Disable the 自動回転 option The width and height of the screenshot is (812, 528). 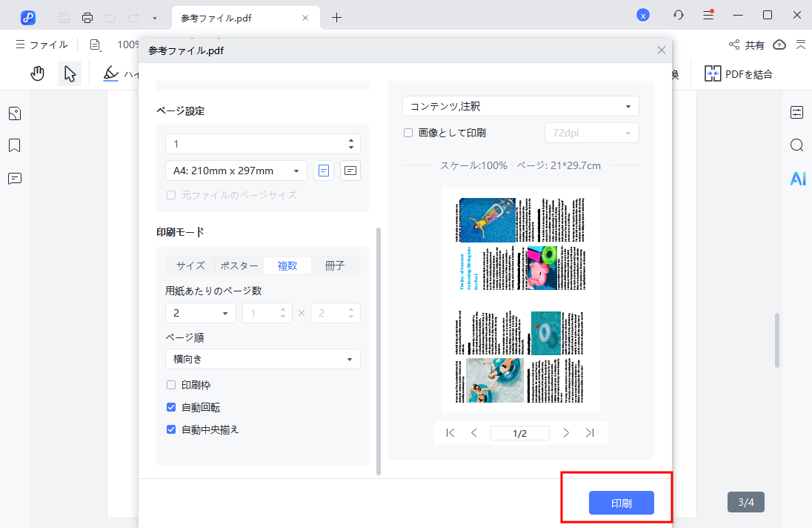[x=171, y=406]
